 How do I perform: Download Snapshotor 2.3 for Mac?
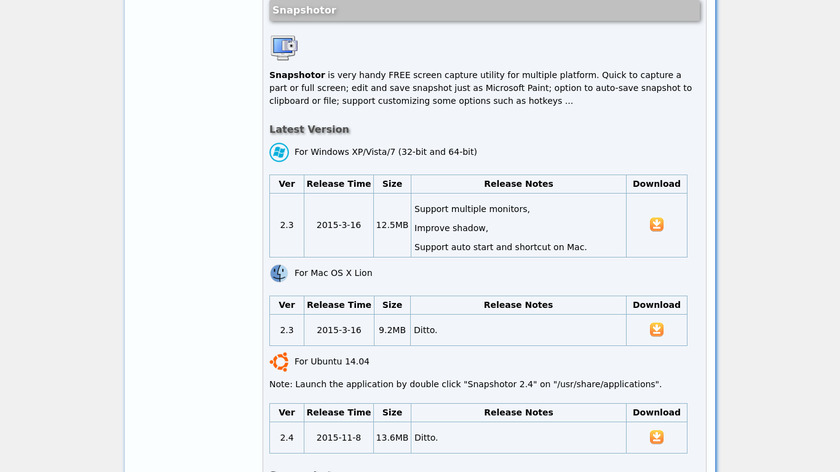(656, 329)
